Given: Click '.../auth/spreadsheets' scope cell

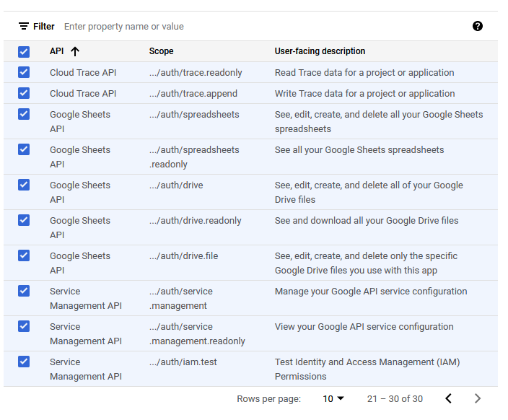Looking at the screenshot, I should coord(194,115).
